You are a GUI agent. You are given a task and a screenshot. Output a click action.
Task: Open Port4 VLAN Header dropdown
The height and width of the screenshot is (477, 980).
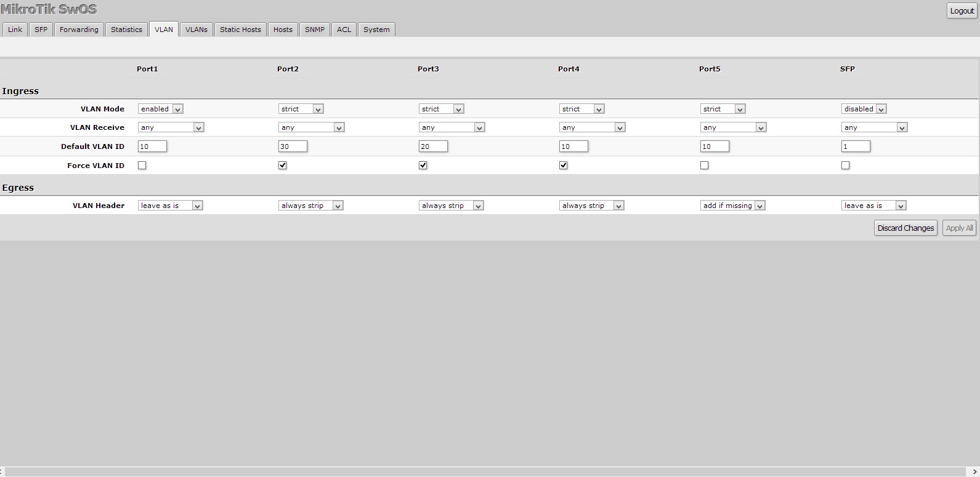[591, 206]
